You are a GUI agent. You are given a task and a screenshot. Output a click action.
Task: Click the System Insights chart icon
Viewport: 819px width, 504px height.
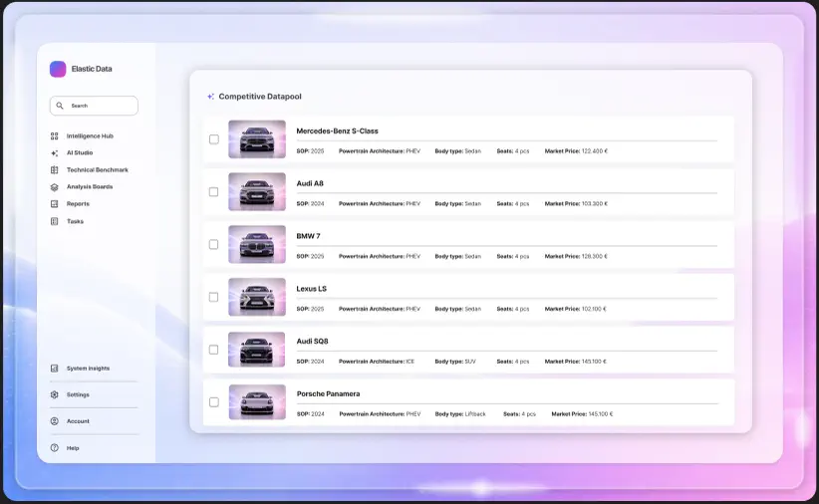pos(55,369)
